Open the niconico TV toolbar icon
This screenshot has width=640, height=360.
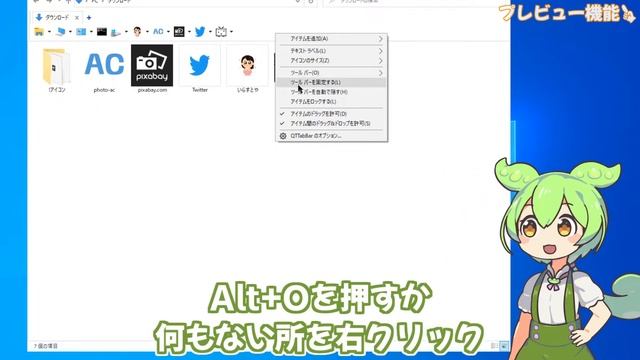[x=221, y=31]
